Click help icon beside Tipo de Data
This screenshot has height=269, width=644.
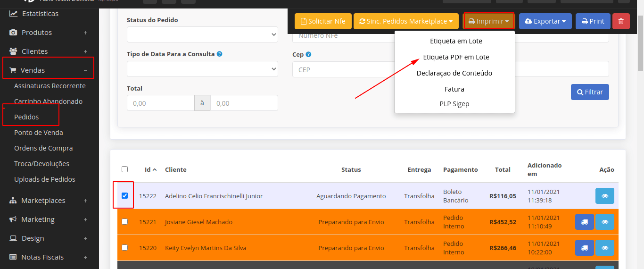coord(220,54)
